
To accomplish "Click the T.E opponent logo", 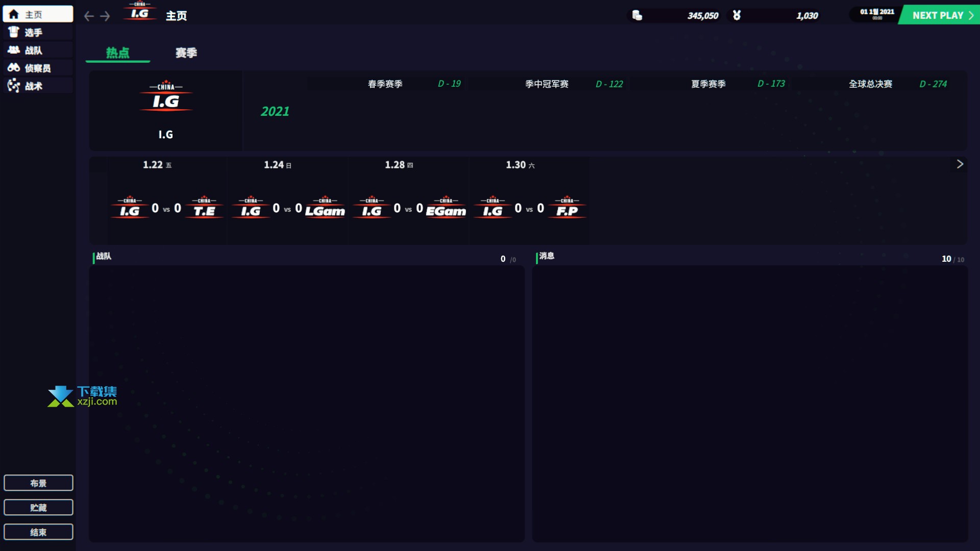I will click(x=204, y=207).
